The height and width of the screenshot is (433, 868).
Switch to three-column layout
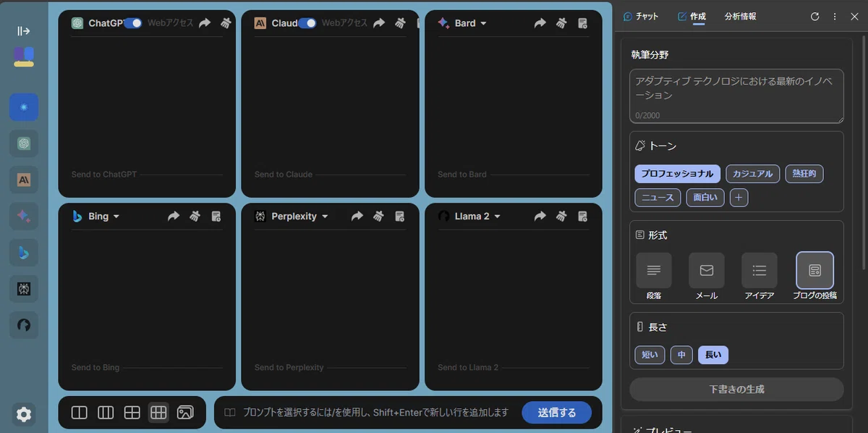click(106, 412)
